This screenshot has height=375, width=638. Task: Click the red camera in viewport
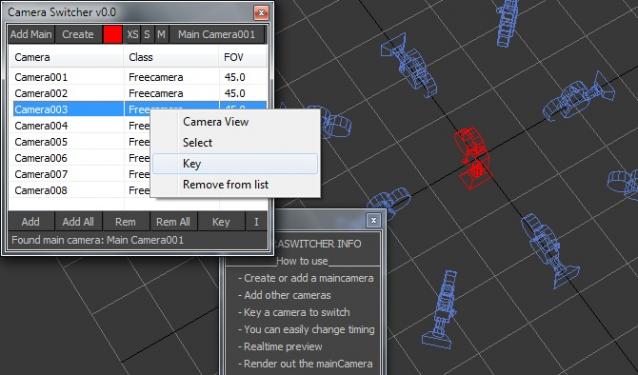pyautogui.click(x=472, y=159)
